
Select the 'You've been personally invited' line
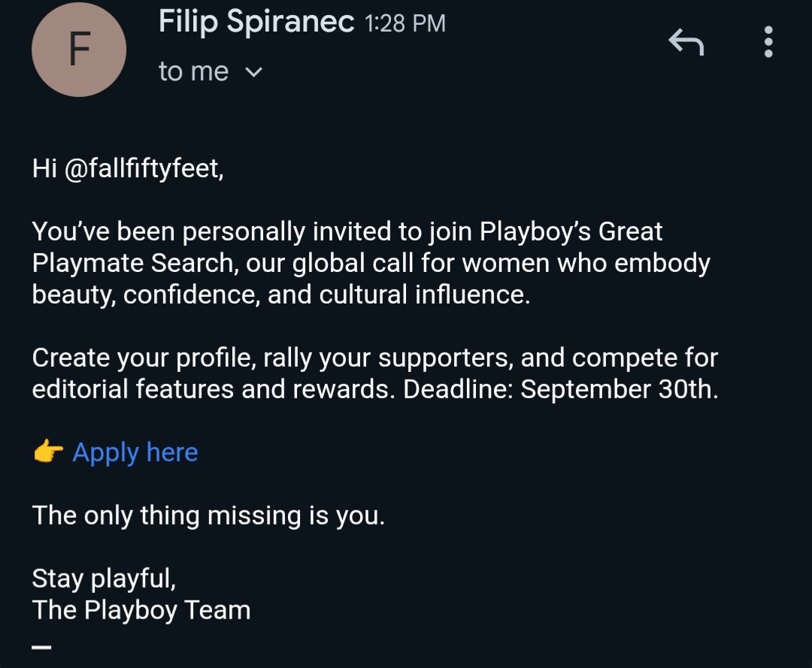(347, 231)
